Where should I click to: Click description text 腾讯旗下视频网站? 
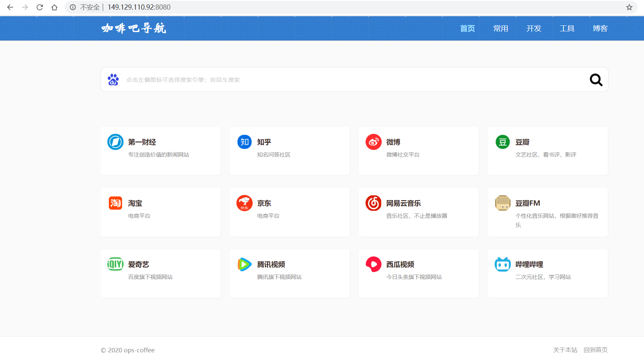pos(279,277)
